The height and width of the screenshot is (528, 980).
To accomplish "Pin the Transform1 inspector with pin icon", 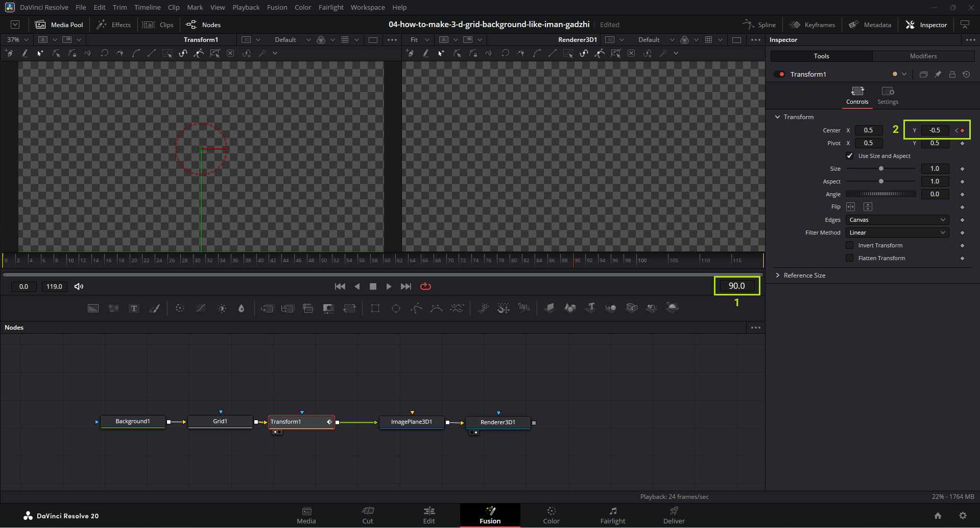I will click(x=938, y=74).
